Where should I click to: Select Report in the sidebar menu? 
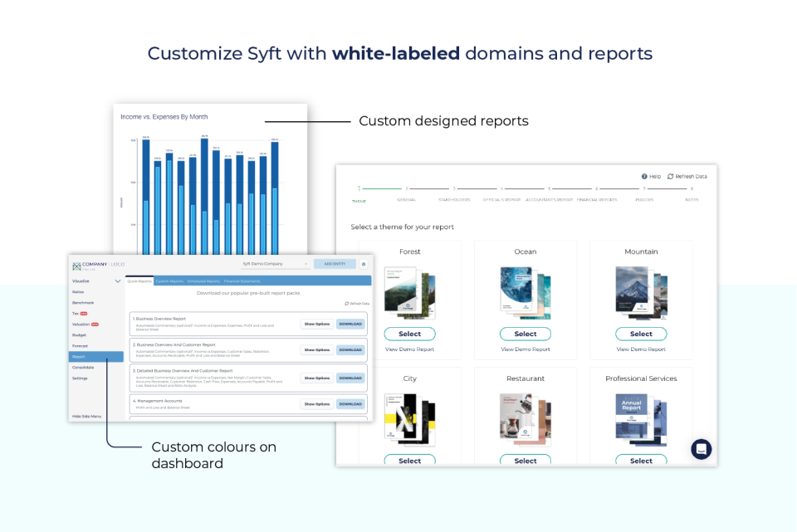tap(80, 357)
